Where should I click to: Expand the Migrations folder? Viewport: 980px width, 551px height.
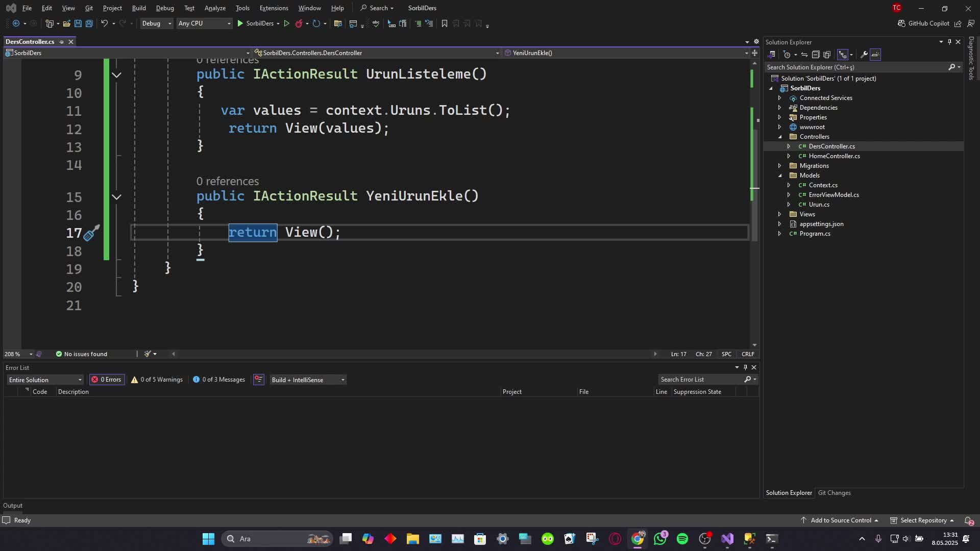point(780,166)
